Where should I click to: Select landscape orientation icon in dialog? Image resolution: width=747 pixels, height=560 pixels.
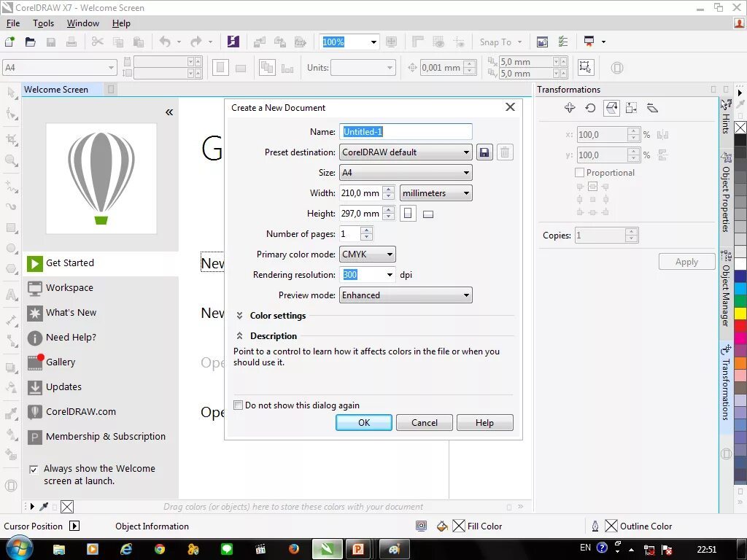(428, 214)
